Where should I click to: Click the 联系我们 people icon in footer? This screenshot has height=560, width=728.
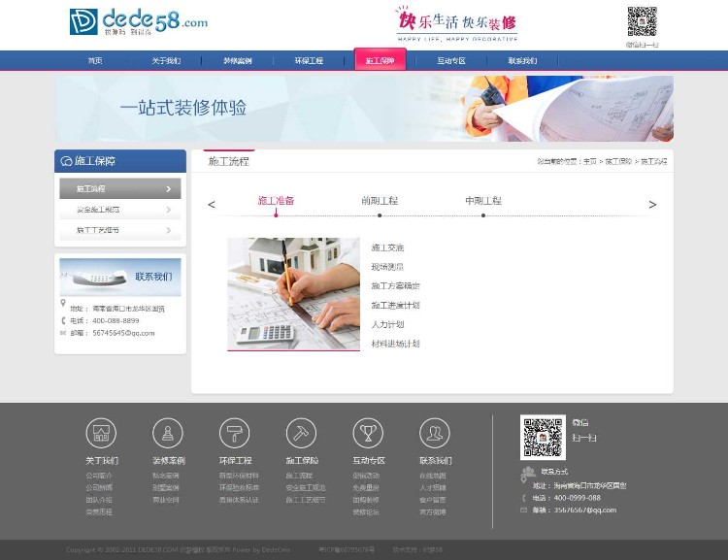click(435, 433)
